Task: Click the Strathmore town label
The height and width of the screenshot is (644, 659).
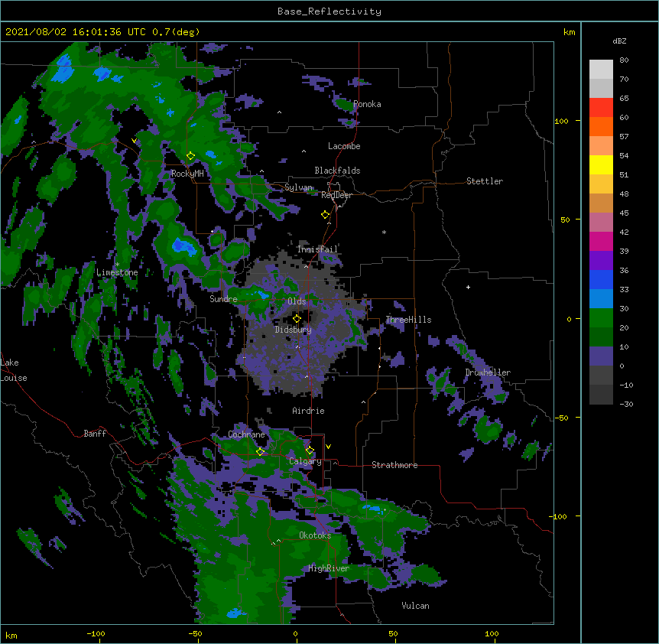Action: tap(394, 465)
